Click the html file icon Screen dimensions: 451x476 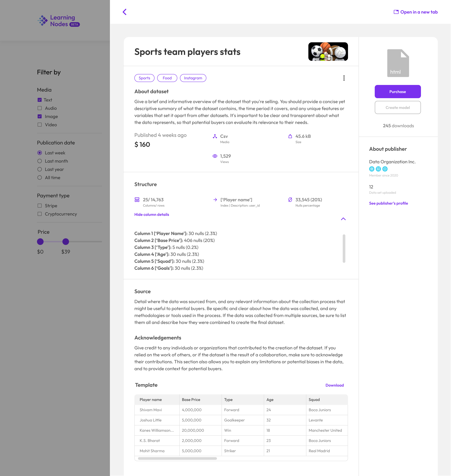point(398,63)
